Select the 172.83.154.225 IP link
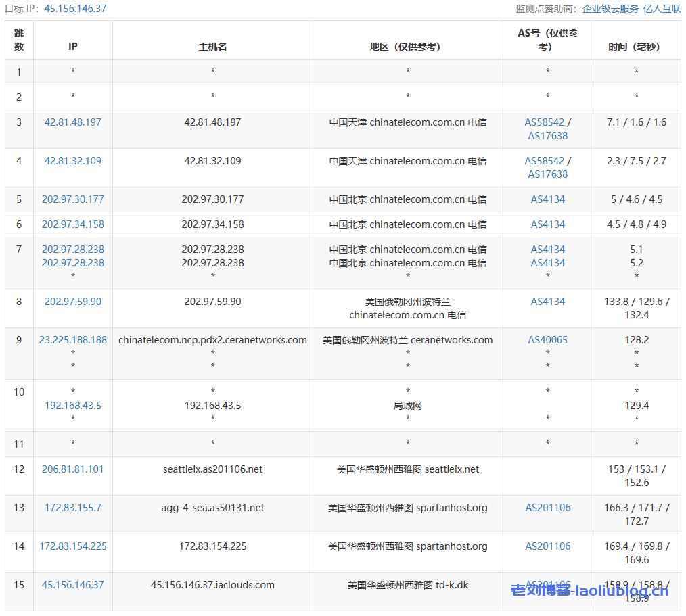686x616 pixels. pyautogui.click(x=73, y=546)
